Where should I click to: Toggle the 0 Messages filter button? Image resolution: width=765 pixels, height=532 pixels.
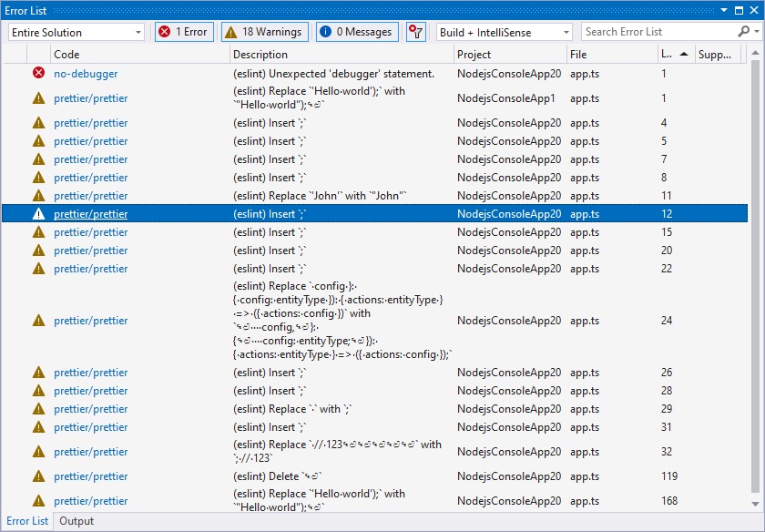point(356,31)
